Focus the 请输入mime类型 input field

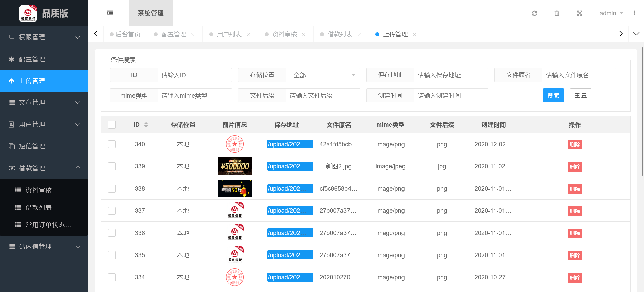coord(195,95)
